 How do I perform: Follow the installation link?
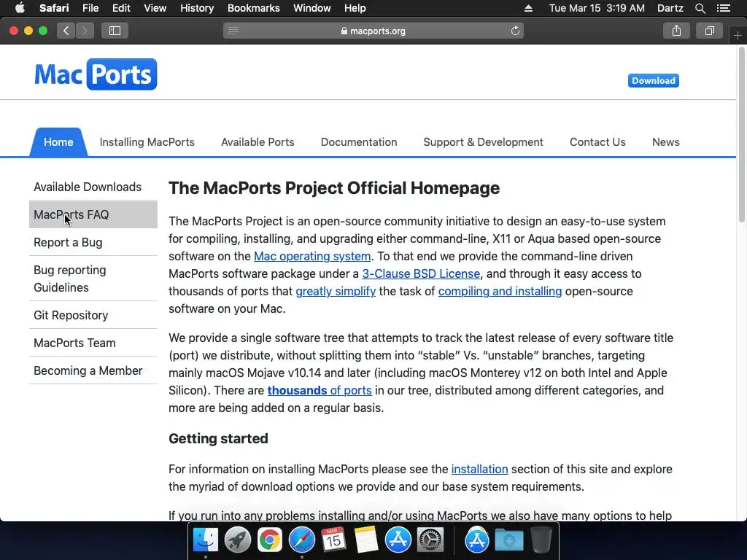[479, 469]
